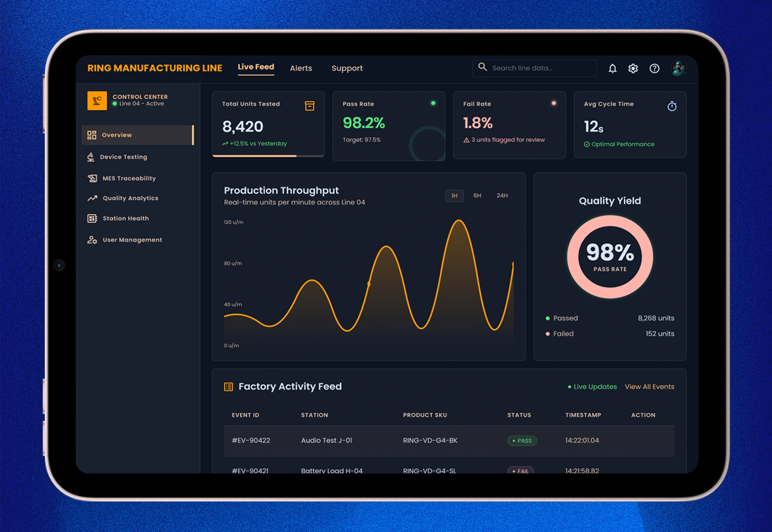772x532 pixels.
Task: Open the user profile avatar
Action: (x=679, y=68)
